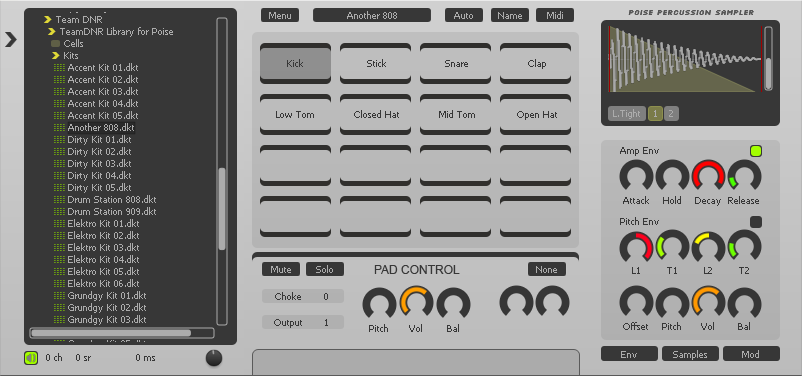
Task: Select the Kick pad
Action: tap(295, 63)
